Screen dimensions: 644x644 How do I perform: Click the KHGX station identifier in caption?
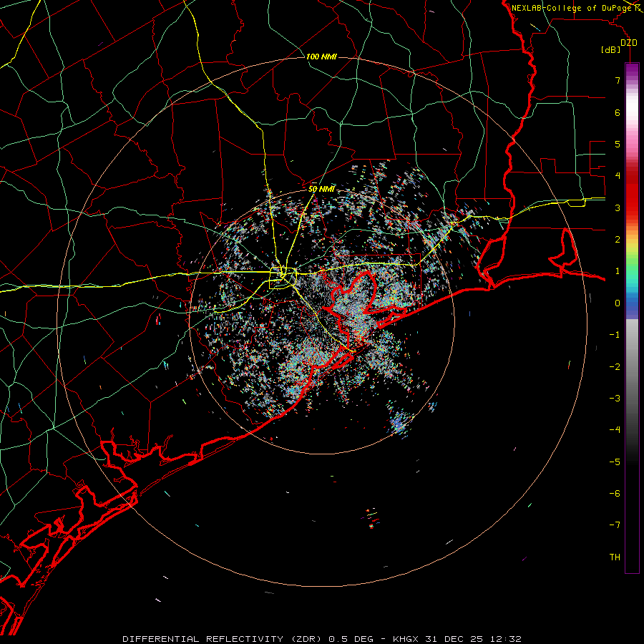(406, 639)
